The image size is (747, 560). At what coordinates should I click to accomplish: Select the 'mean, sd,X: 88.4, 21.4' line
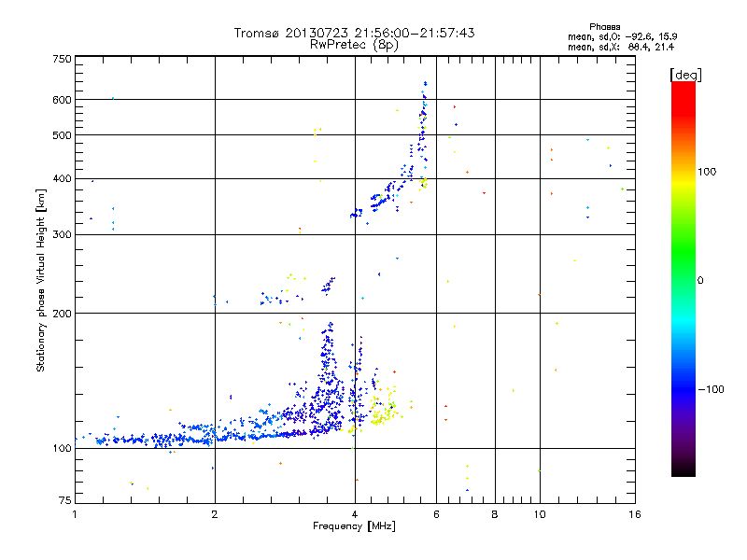[x=621, y=47]
